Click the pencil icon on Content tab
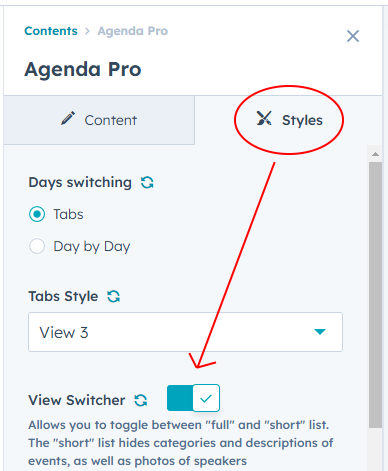This screenshot has height=471, width=388. pyautogui.click(x=68, y=119)
